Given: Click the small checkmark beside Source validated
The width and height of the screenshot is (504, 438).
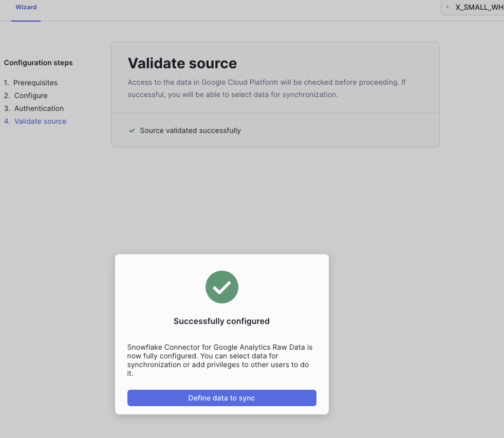Looking at the screenshot, I should pyautogui.click(x=132, y=130).
